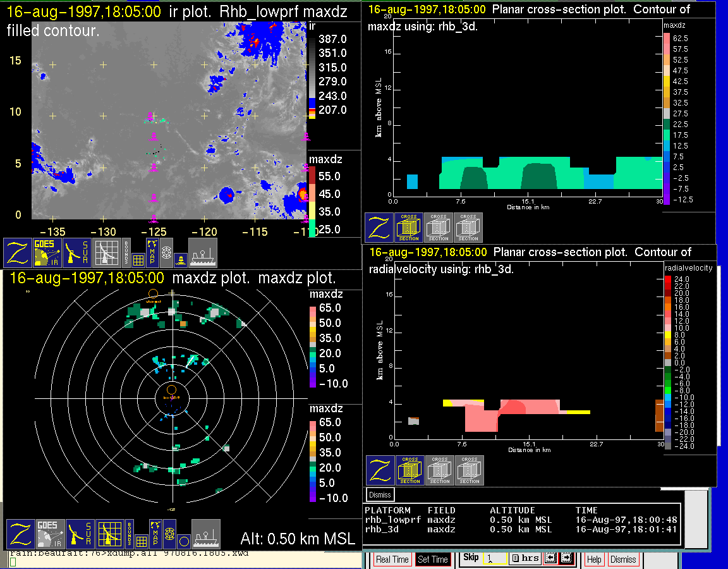Screen dimensions: 728x569
Task: Select first CROSS SECTION icon in maxdz cross-section
Action: pos(409,228)
